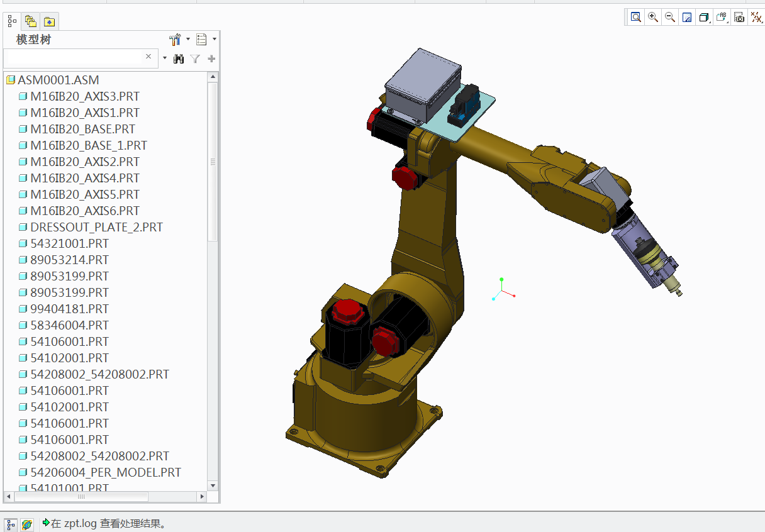Viewport: 765px width, 532px height.
Task: Click the model tree vertical scroll thumb
Action: (213, 162)
